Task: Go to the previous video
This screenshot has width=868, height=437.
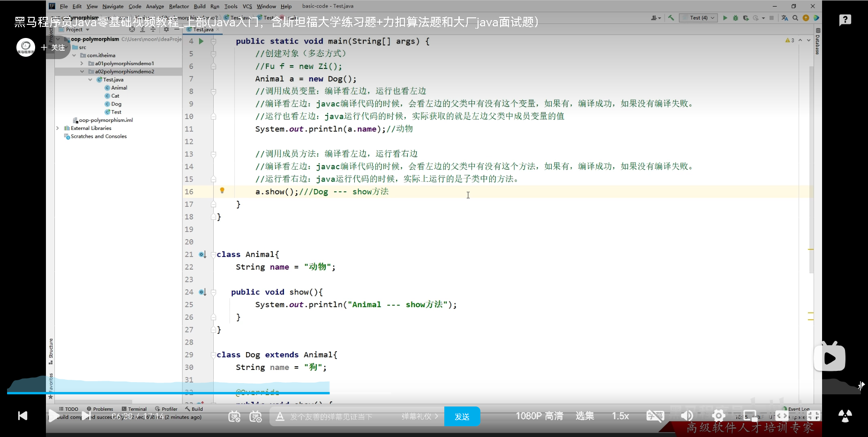Action: pos(22,416)
